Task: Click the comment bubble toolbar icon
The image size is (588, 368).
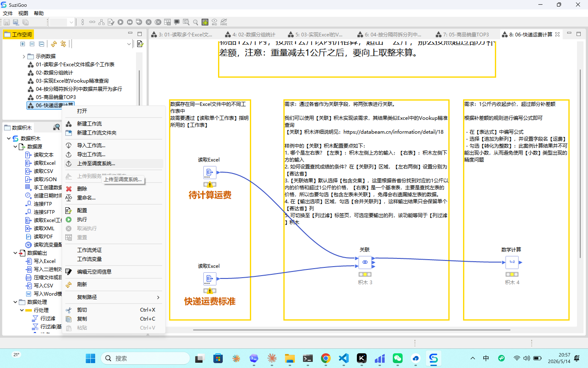Action: click(177, 22)
